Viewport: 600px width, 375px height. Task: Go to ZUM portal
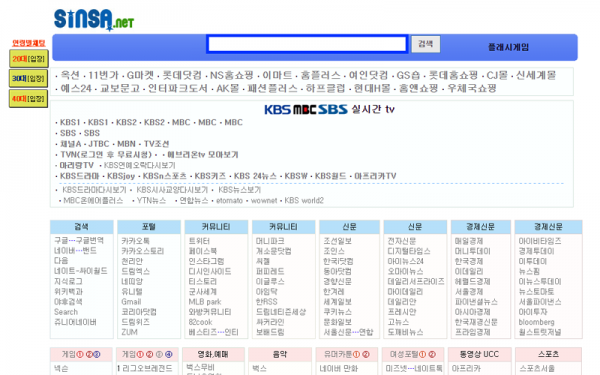129,332
